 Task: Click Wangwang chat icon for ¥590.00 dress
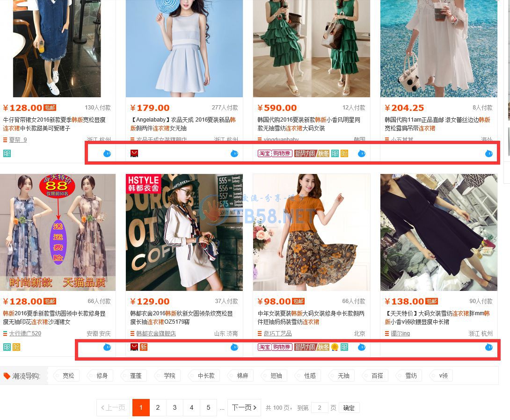tap(361, 153)
